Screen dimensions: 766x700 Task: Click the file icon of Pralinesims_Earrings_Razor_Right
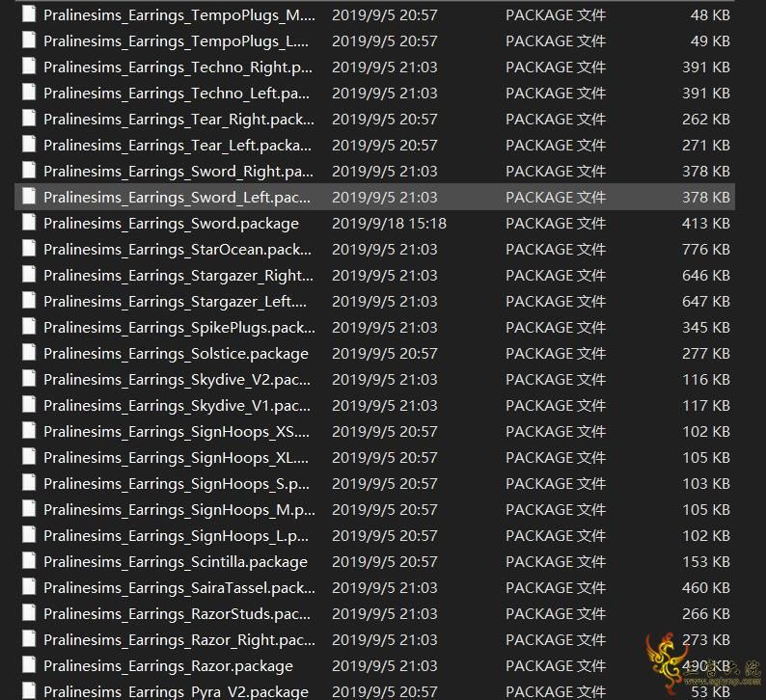pyautogui.click(x=29, y=639)
